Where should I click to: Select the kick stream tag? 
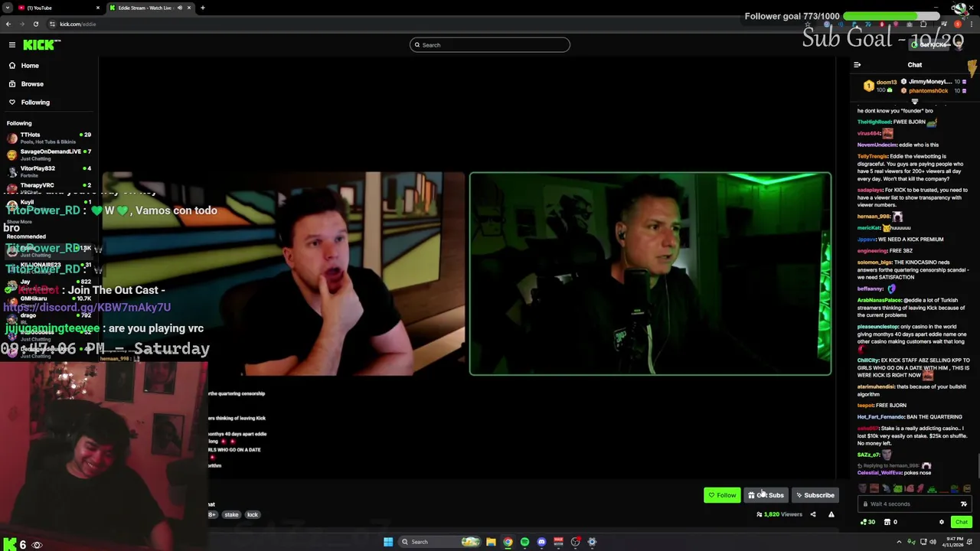pos(253,515)
